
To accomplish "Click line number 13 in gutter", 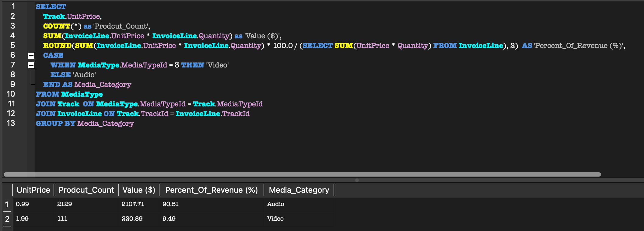I will click(x=11, y=123).
